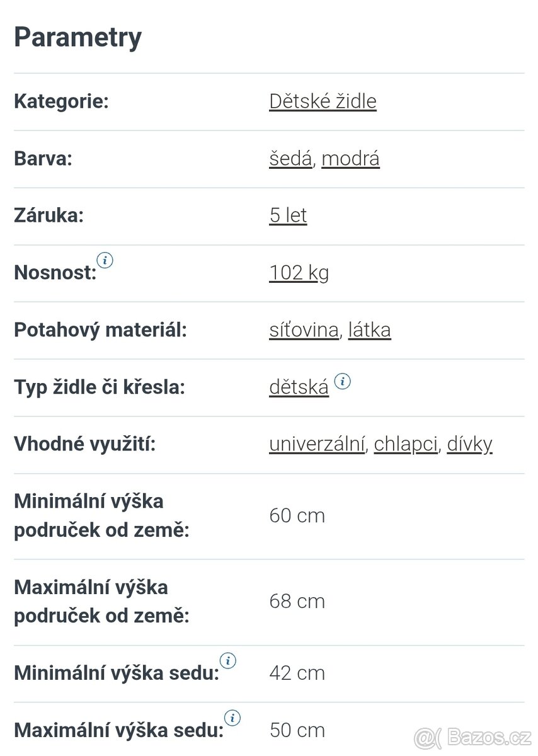Screen dimensions: 538x756
Task: Select the univerzální usage link
Action: click(317, 444)
